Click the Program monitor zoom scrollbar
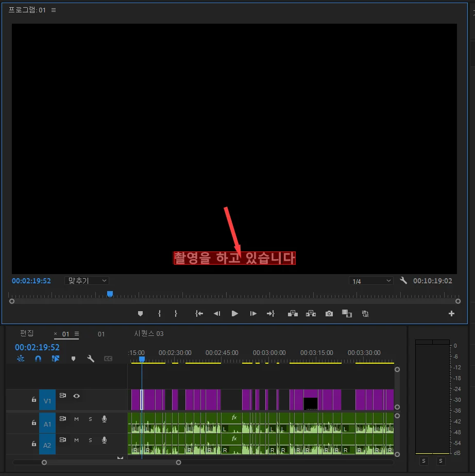475x476 pixels. (x=234, y=301)
